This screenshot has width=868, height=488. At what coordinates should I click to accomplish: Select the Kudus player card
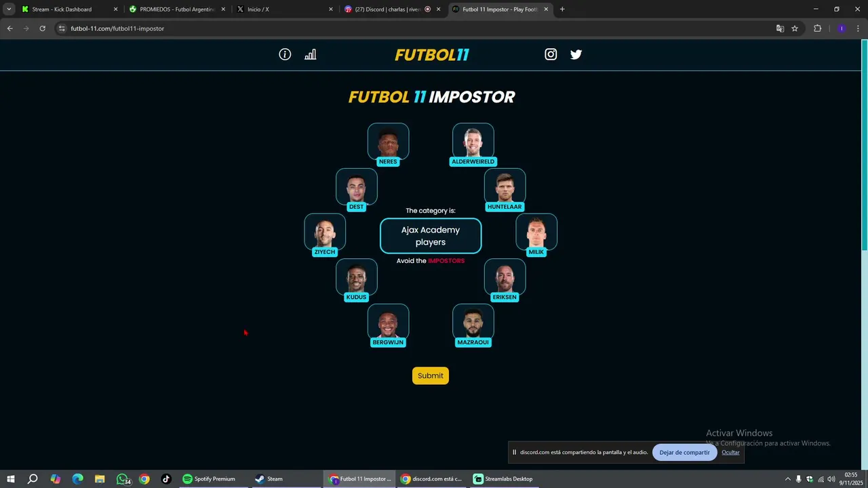pyautogui.click(x=356, y=280)
